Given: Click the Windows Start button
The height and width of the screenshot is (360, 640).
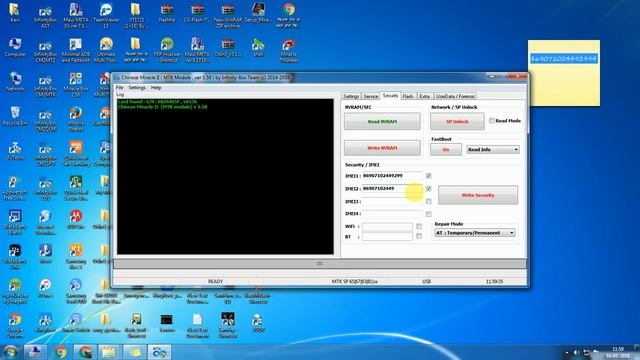Looking at the screenshot, I should click(x=10, y=351).
